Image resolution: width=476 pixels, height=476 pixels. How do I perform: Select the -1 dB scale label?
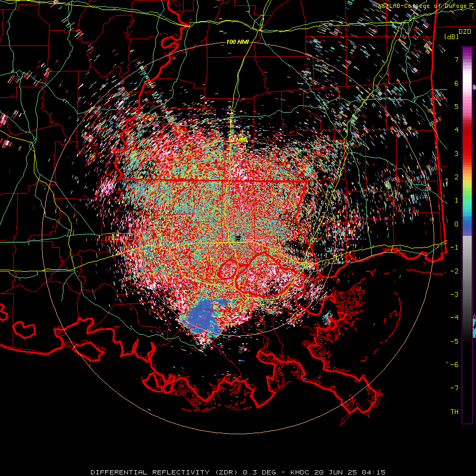click(454, 248)
